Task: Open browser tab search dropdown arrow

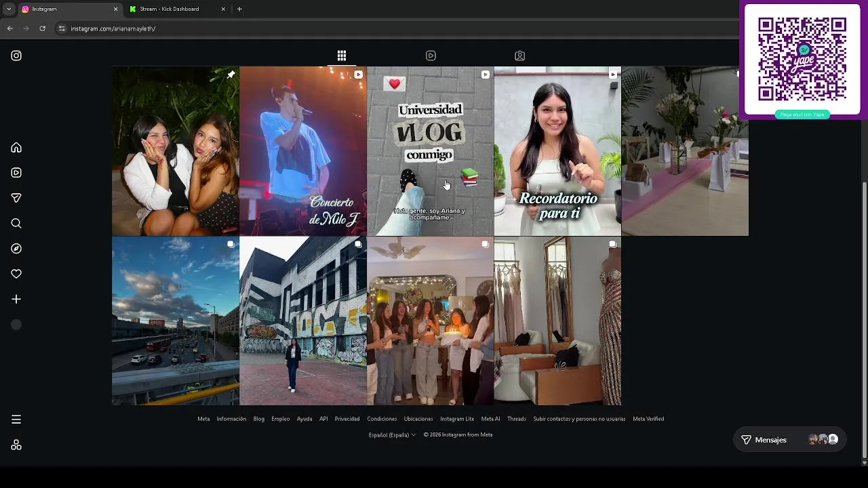Action: [8, 9]
